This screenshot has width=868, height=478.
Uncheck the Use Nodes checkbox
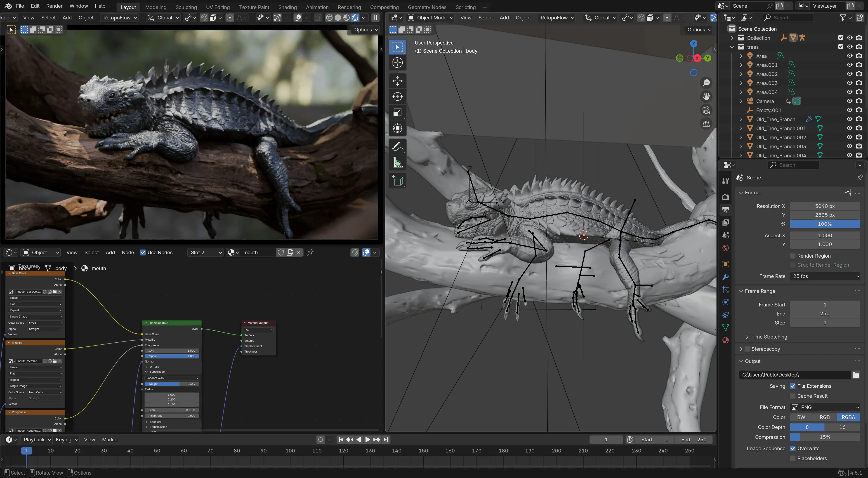point(143,253)
